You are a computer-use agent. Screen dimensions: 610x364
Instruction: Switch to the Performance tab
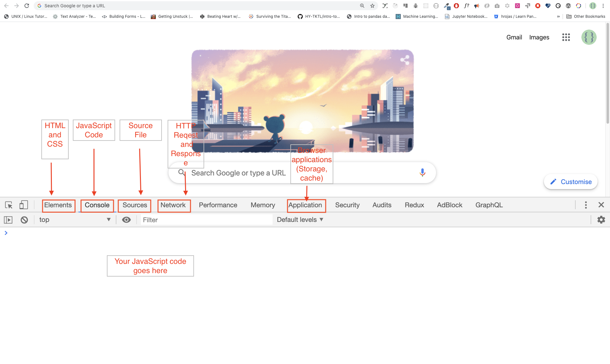pos(218,205)
